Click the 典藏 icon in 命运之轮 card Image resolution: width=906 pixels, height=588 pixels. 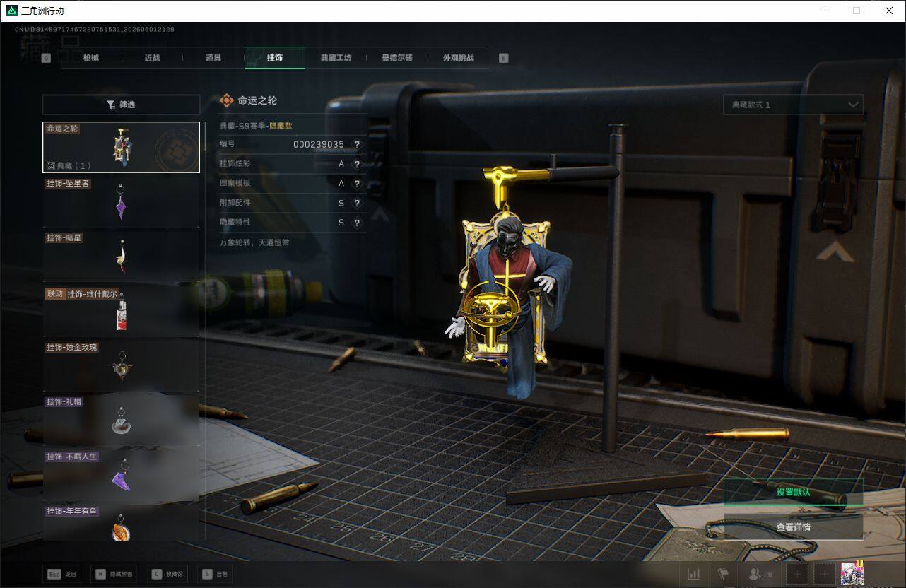point(51,165)
